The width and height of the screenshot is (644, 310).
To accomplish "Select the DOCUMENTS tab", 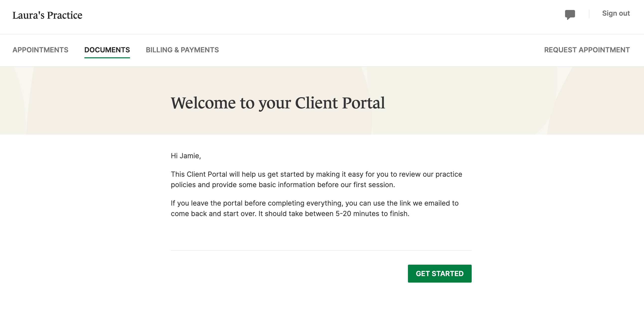I will (x=107, y=50).
